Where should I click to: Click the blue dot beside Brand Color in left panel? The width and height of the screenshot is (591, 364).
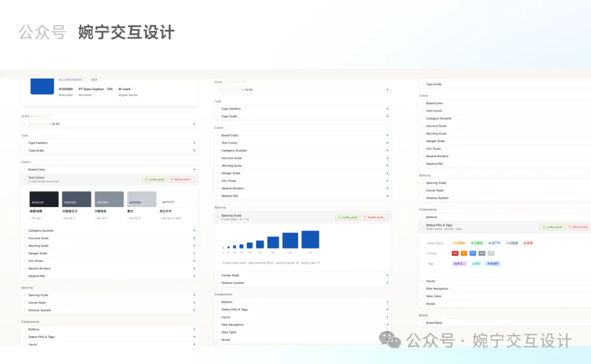194,169
